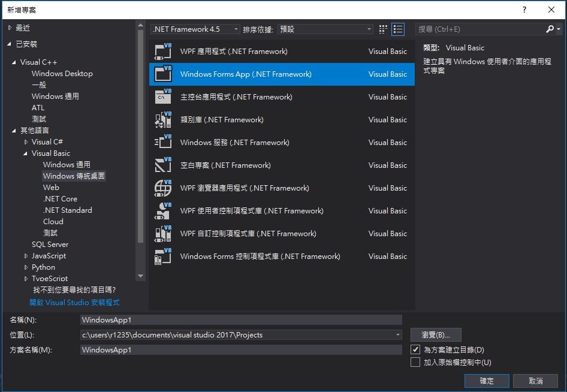
Task: Open the 位置 location path dropdown
Action: [398, 335]
